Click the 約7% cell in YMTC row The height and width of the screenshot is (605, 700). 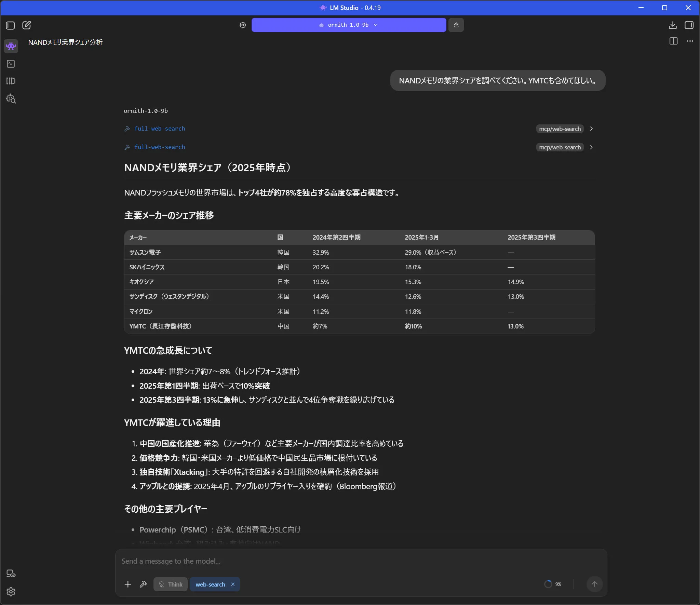[320, 326]
